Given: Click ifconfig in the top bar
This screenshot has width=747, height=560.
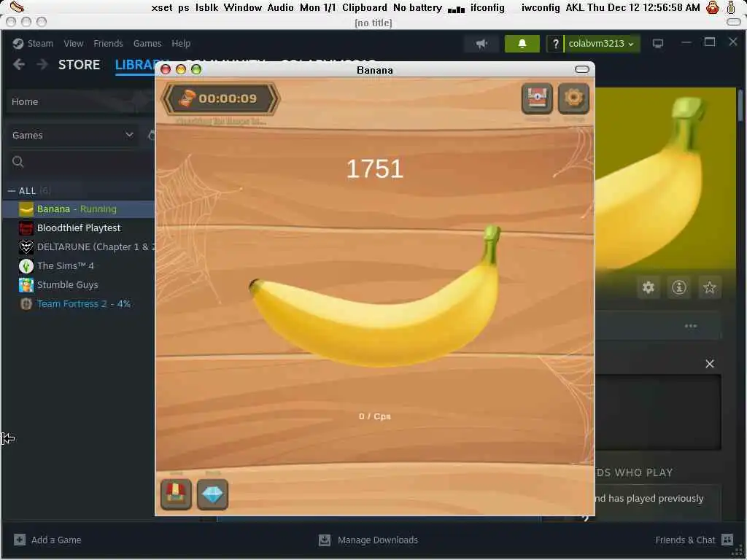Looking at the screenshot, I should (x=487, y=7).
